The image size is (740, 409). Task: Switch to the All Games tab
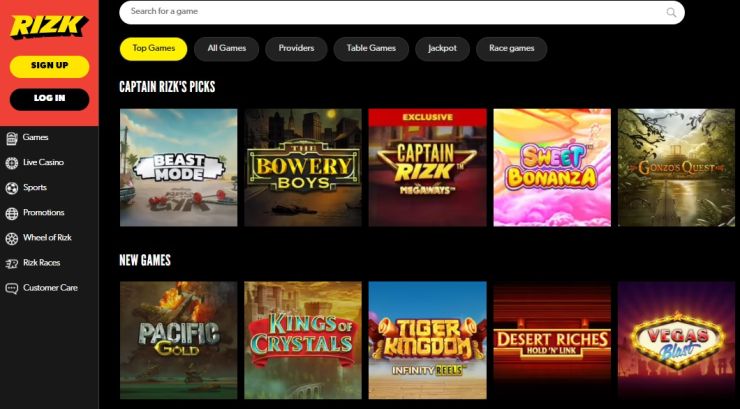click(227, 49)
